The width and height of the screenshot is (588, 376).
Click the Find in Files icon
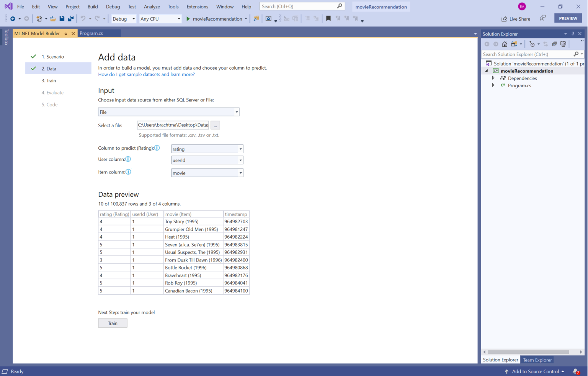[256, 19]
